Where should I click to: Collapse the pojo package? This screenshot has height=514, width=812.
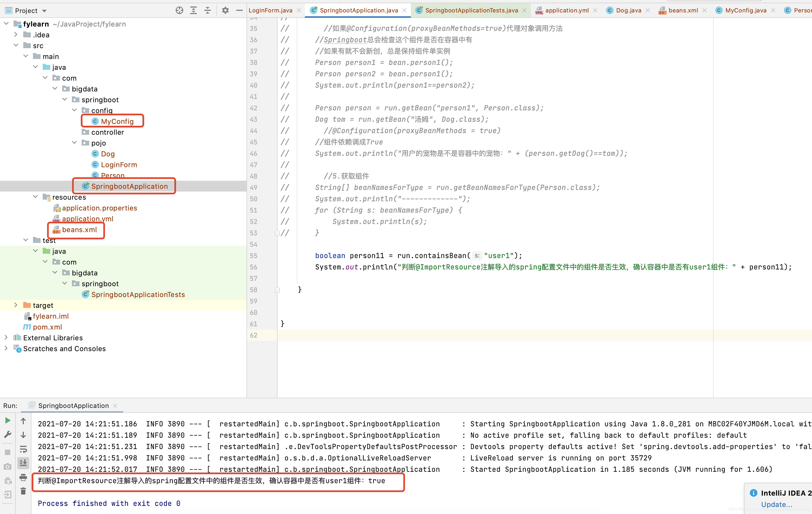(x=74, y=143)
